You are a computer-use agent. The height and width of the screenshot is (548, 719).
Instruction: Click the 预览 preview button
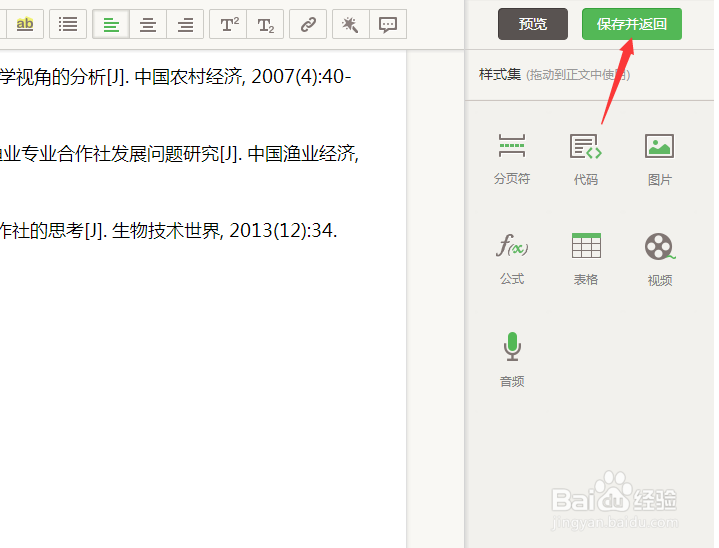click(533, 24)
